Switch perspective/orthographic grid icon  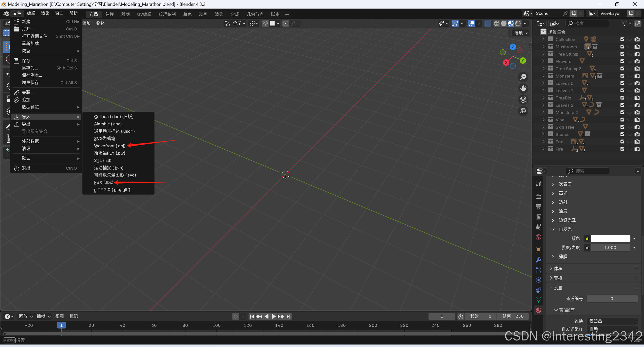pyautogui.click(x=523, y=111)
